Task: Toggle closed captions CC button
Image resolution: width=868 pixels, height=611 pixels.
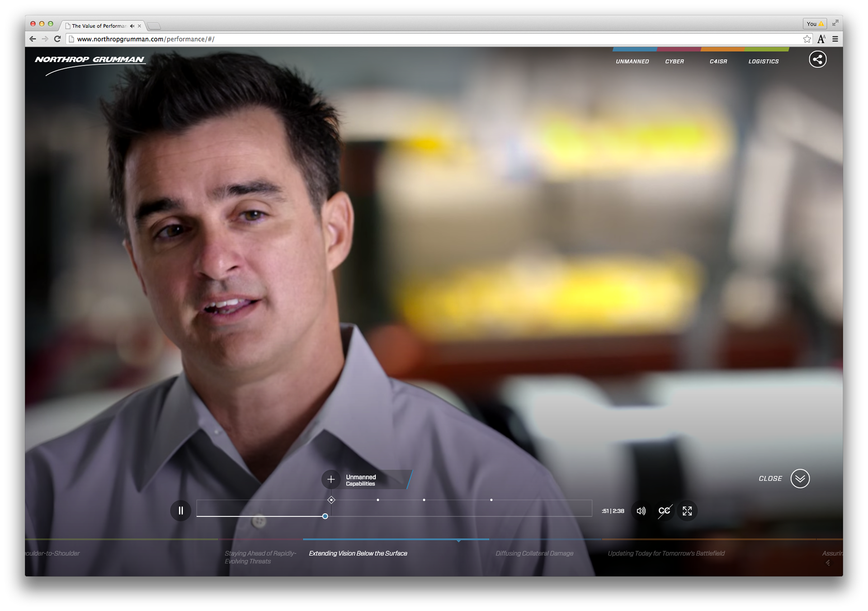Action: pyautogui.click(x=664, y=511)
